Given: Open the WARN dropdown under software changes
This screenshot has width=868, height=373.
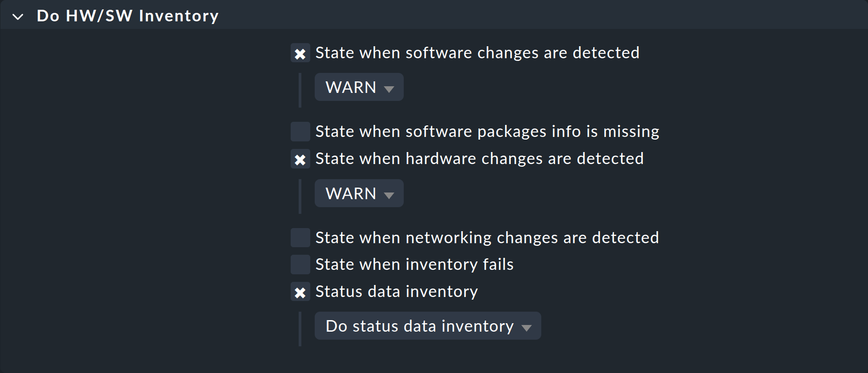Looking at the screenshot, I should (359, 87).
